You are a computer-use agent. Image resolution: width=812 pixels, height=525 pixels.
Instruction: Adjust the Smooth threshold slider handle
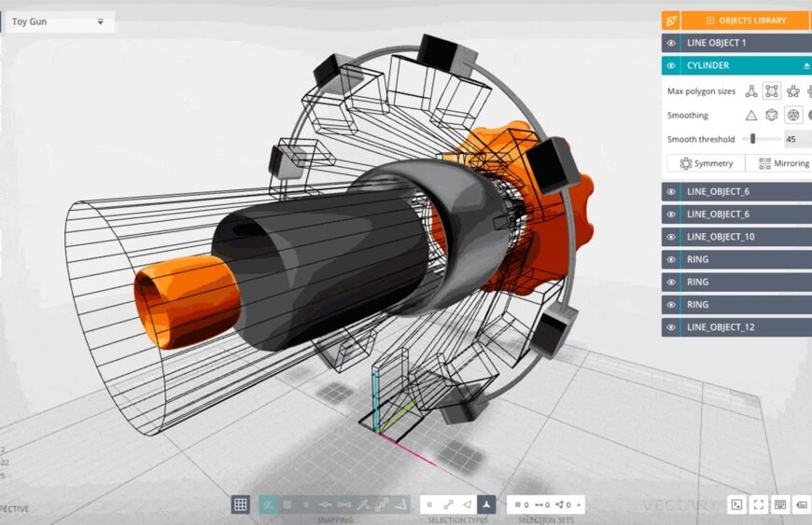tap(752, 139)
